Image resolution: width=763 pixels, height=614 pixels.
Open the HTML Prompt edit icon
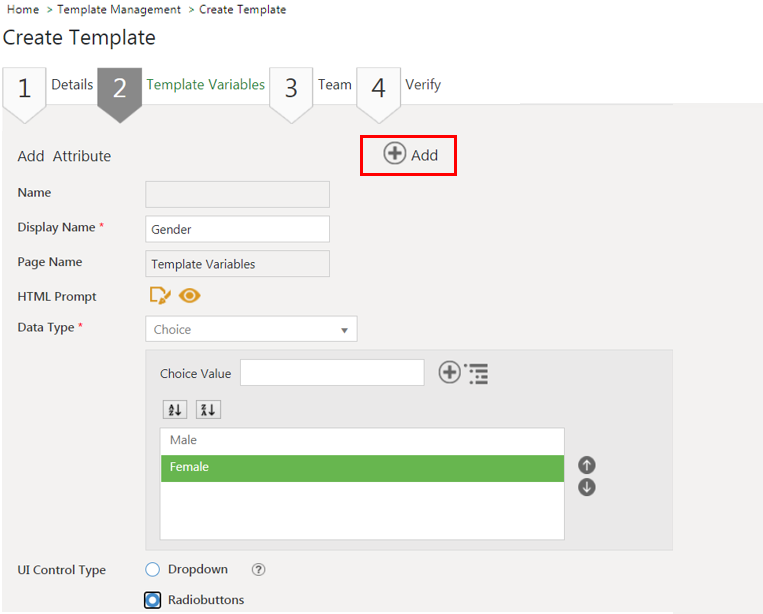coord(160,295)
